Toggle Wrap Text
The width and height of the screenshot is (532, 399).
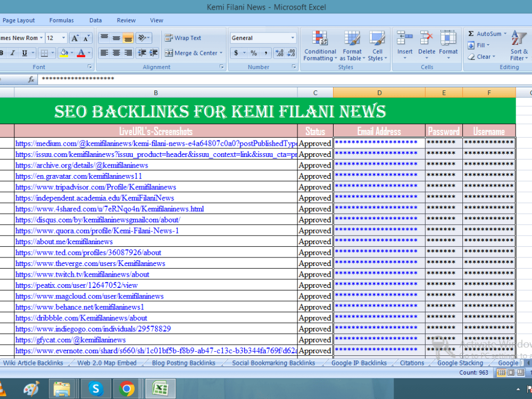[x=183, y=38]
